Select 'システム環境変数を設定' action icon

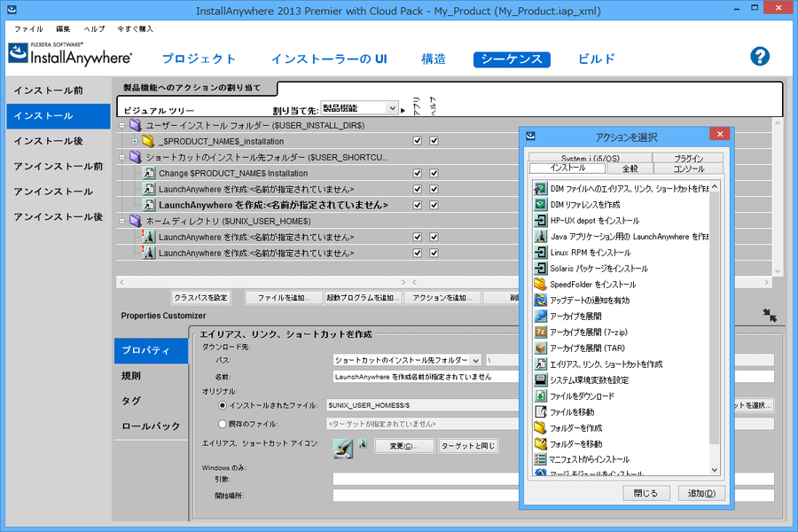coord(540,379)
